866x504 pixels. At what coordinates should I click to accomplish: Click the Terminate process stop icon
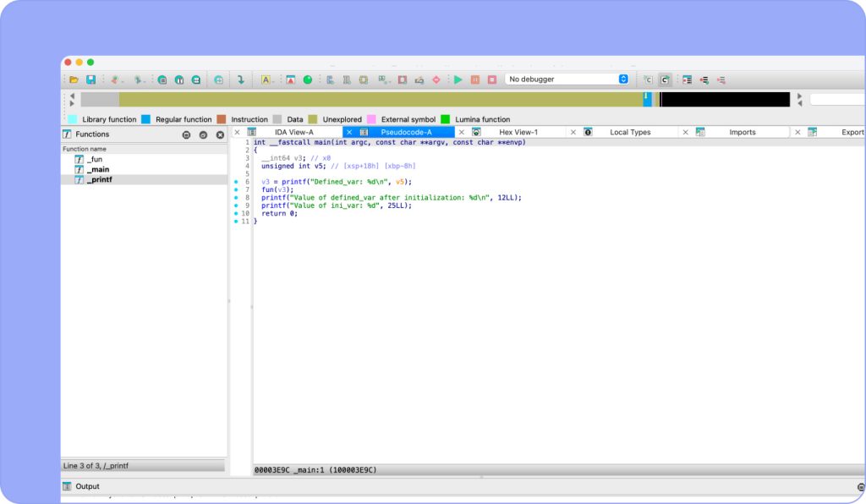pos(491,79)
